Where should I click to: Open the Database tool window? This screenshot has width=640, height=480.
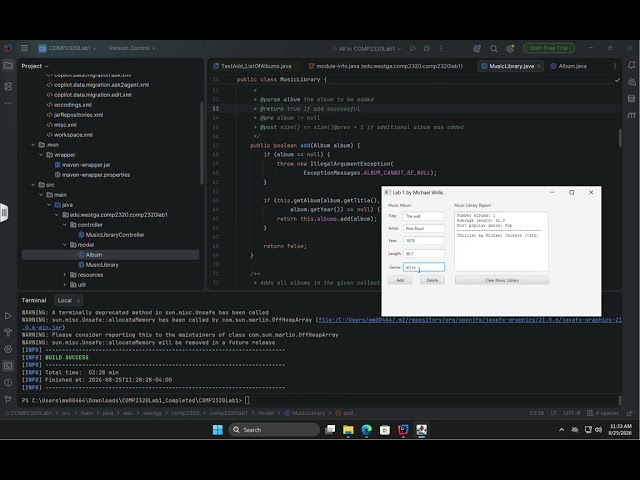631,98
